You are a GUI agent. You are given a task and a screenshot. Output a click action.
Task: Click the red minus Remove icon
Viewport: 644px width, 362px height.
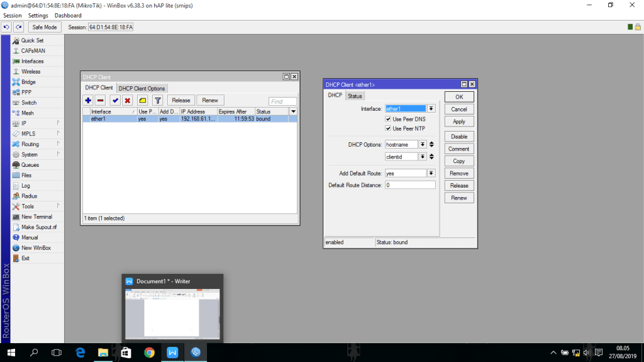101,101
